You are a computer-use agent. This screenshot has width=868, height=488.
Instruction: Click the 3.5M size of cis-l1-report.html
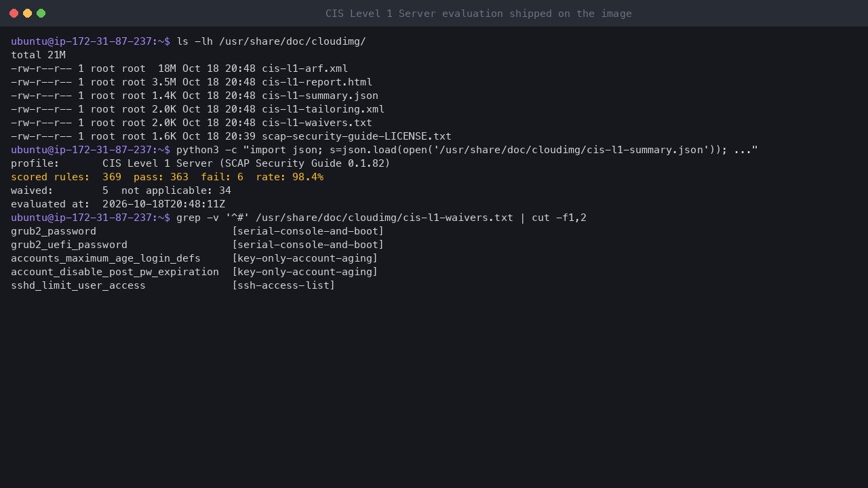tap(164, 82)
